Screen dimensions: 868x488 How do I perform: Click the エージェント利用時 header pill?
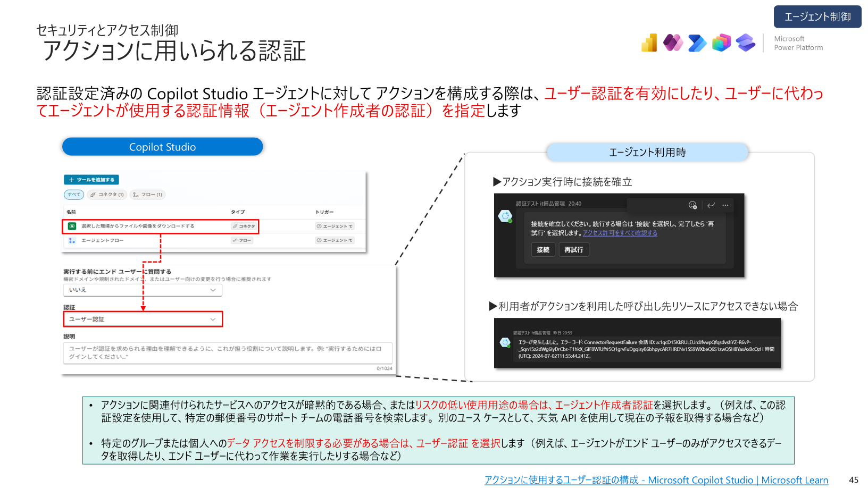point(647,153)
